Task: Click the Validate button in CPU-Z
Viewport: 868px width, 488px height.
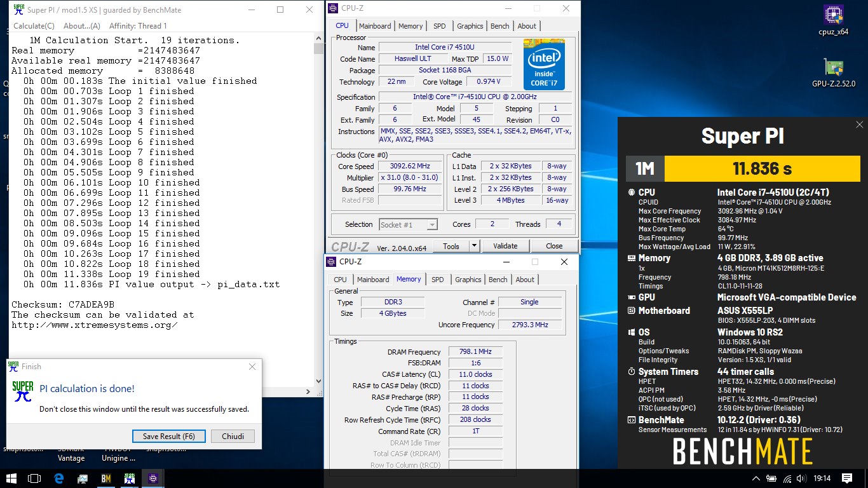Action: point(505,246)
